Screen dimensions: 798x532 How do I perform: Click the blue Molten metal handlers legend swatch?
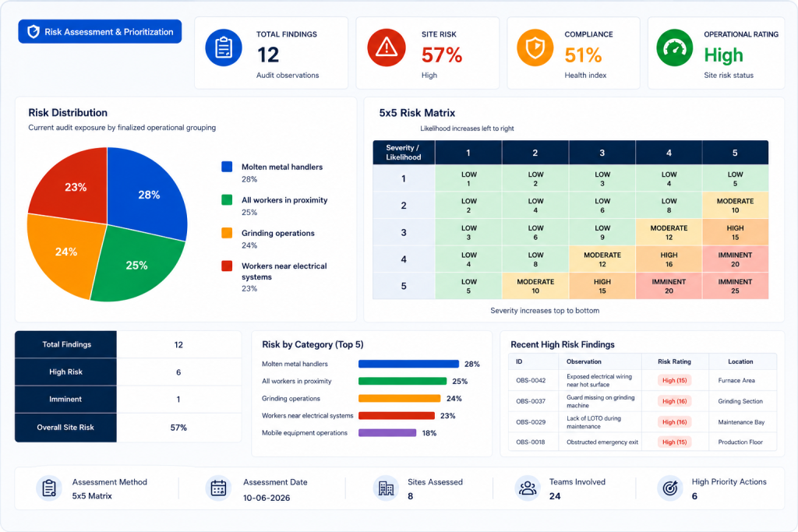coord(227,167)
